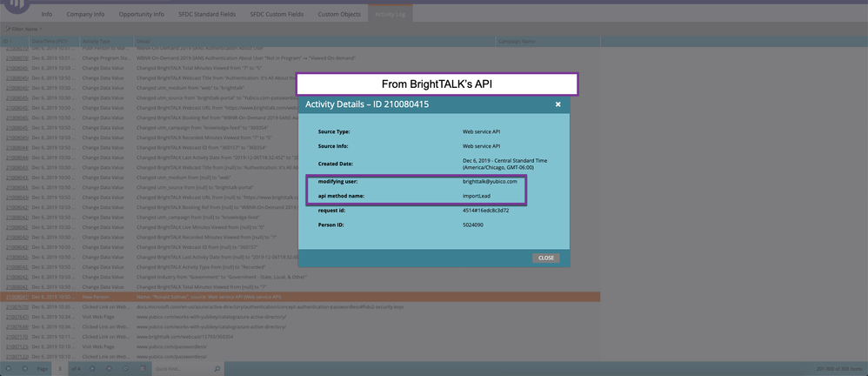The image size is (868, 376).
Task: Sort by the ID column header
Action: pos(15,42)
